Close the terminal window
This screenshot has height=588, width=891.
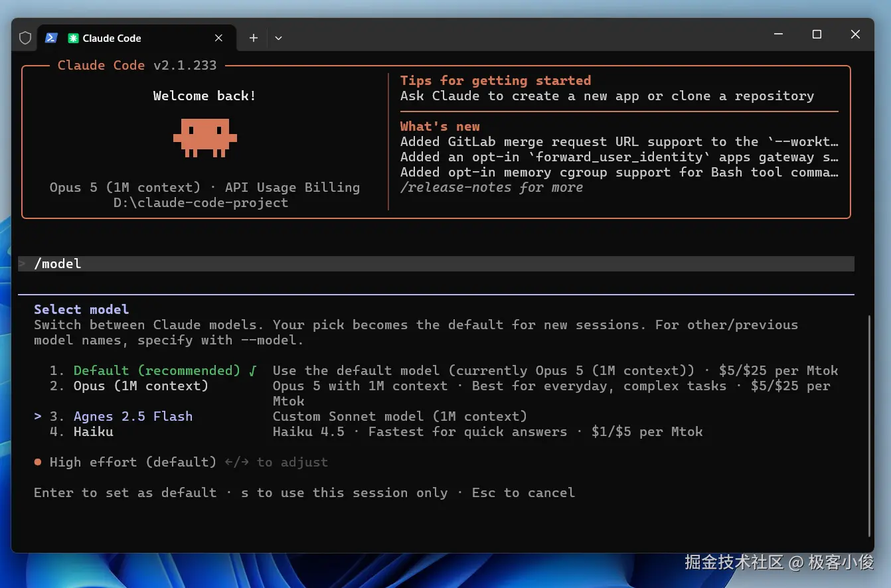pyautogui.click(x=855, y=35)
